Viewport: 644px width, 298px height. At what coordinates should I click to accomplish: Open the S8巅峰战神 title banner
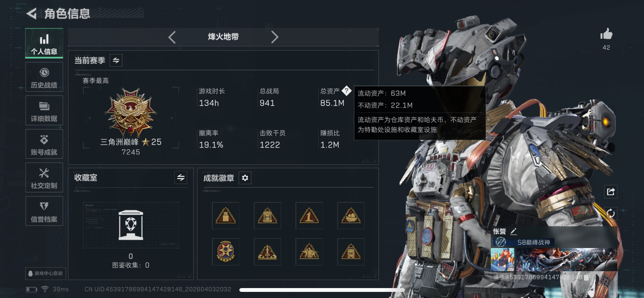(x=524, y=242)
